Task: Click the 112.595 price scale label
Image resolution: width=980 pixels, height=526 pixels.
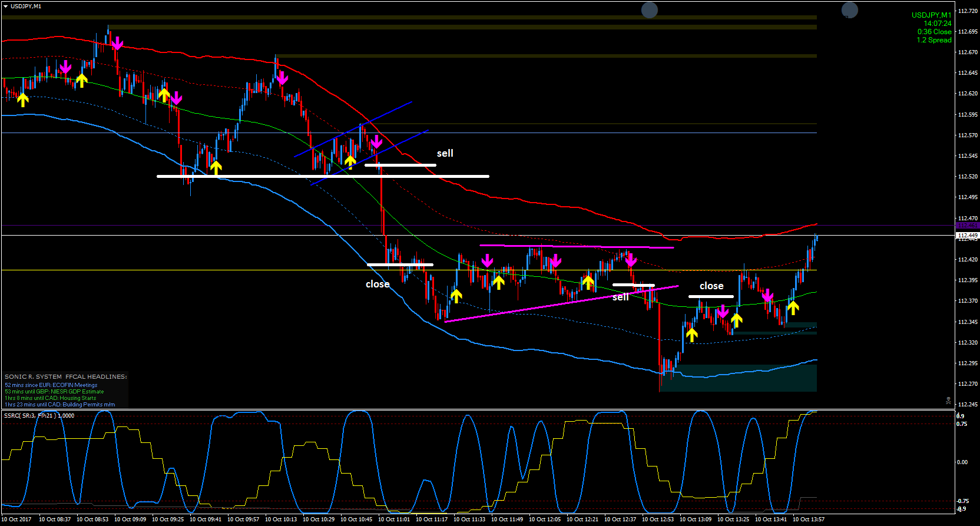Action: coord(968,115)
